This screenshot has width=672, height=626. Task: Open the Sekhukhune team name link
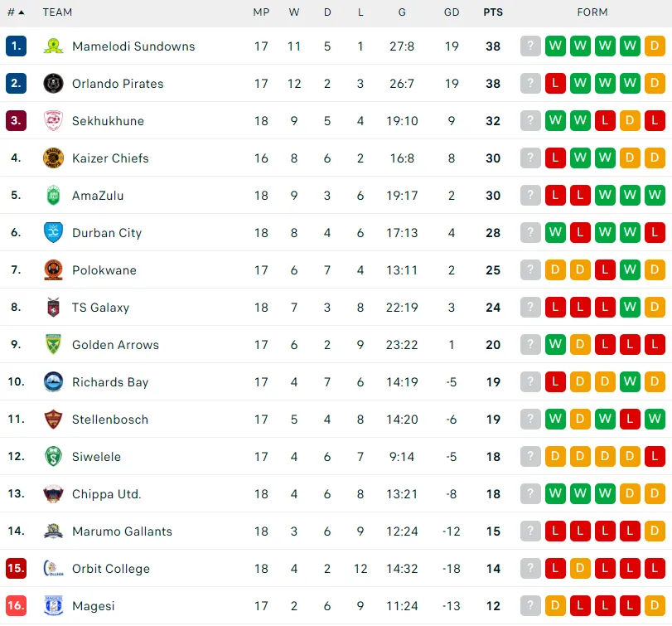click(108, 121)
